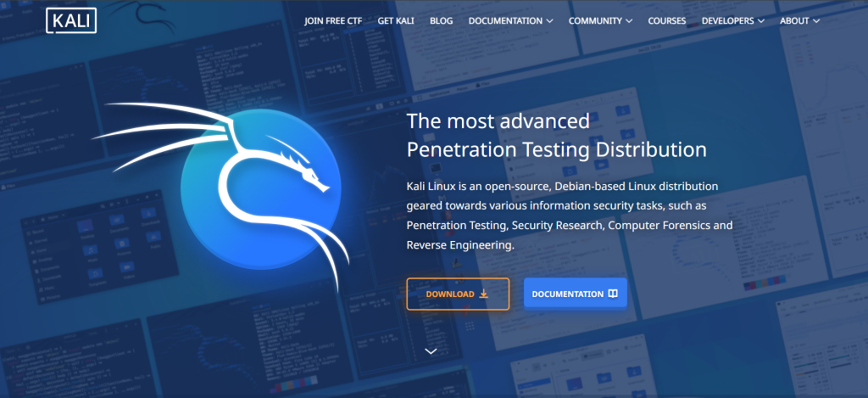Expand the chevron next to DEVELOPERS
868x398 pixels.
coord(760,21)
